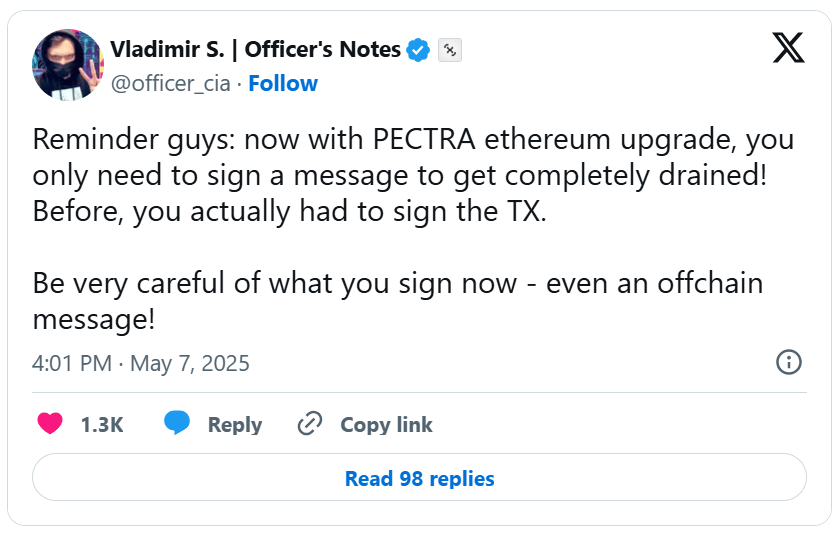Click the small affiliate badge beside the name
The image size is (840, 533).
tap(449, 50)
